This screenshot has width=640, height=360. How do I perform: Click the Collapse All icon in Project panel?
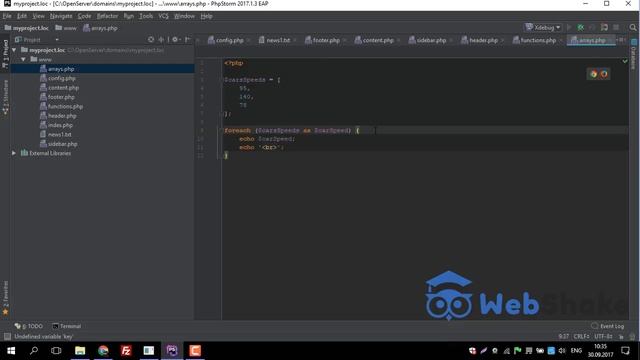pyautogui.click(x=161, y=40)
